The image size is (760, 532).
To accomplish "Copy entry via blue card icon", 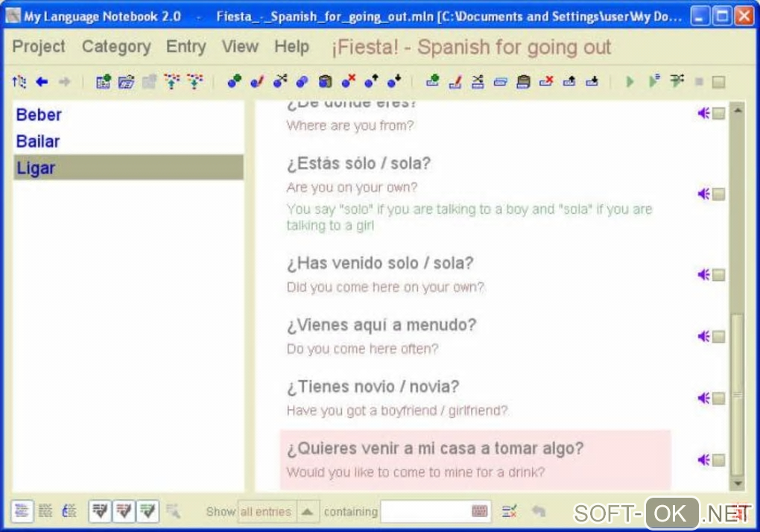I will coord(501,82).
